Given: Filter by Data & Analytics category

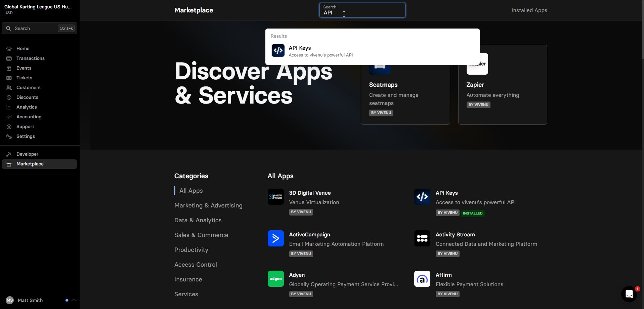Looking at the screenshot, I should 198,220.
